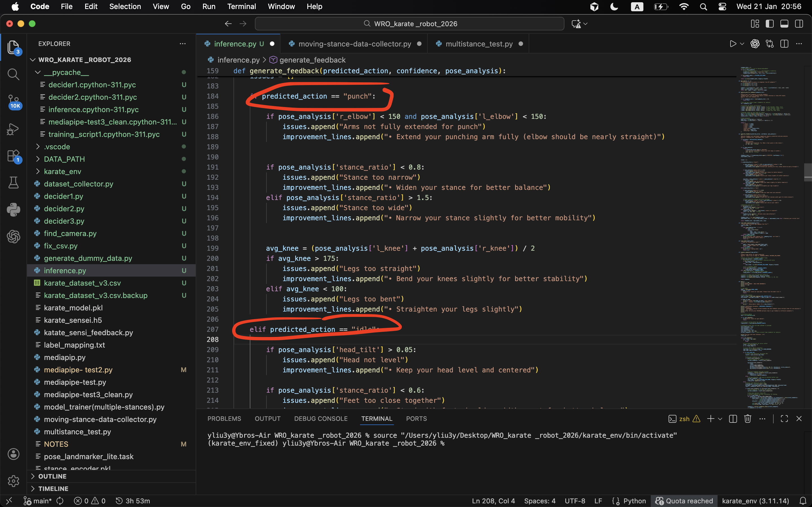Kill terminal using the trash icon

pos(748,419)
